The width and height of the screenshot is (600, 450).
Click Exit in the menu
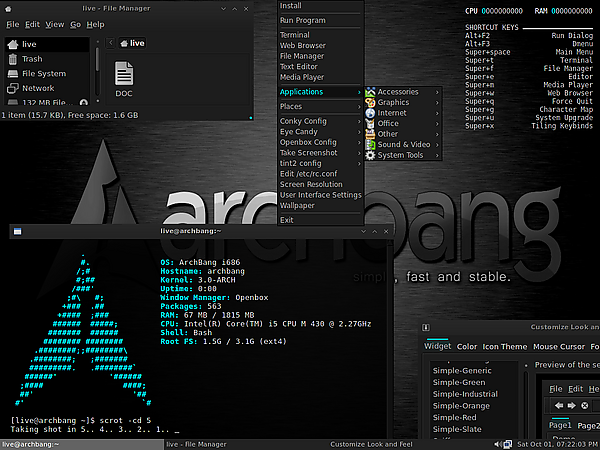(288, 220)
